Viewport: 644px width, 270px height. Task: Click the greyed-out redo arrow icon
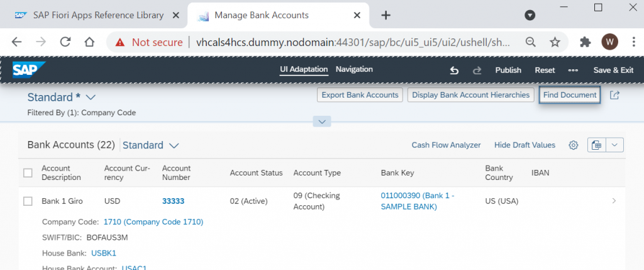477,70
